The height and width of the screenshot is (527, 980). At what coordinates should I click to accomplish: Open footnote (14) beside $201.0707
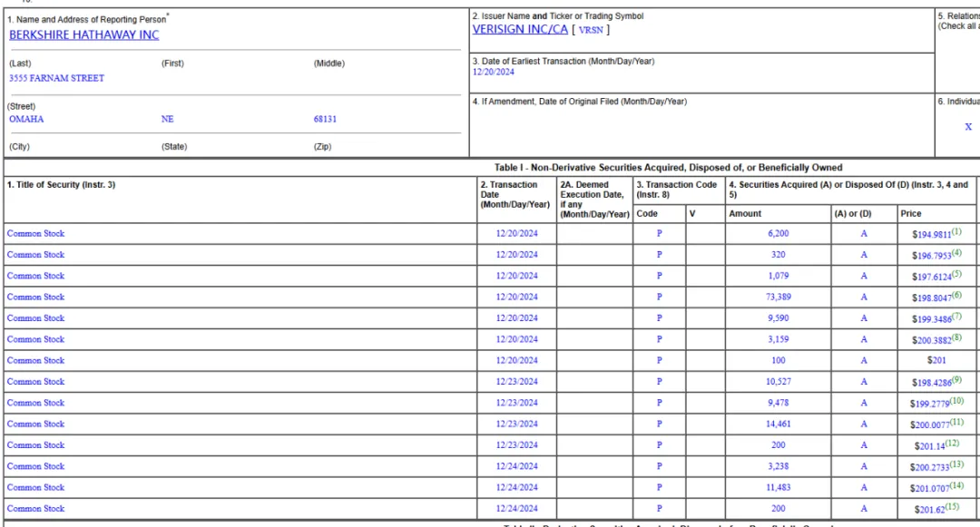956,486
